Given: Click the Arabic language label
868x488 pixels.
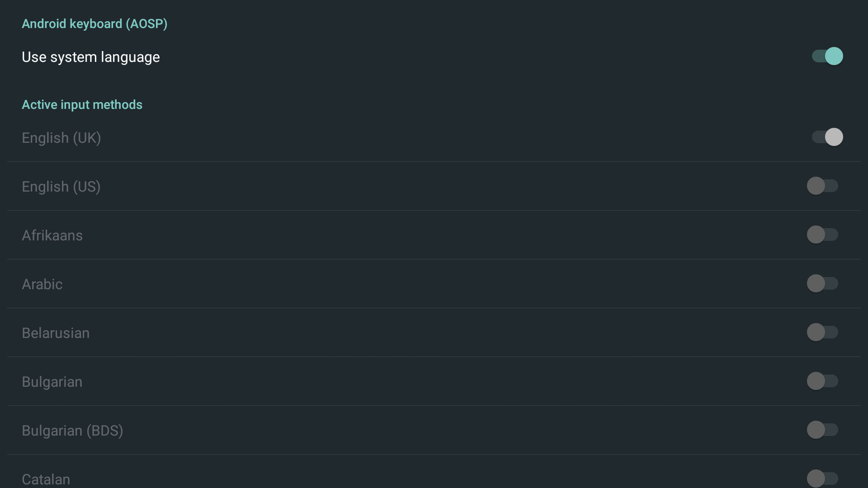Looking at the screenshot, I should (x=42, y=284).
